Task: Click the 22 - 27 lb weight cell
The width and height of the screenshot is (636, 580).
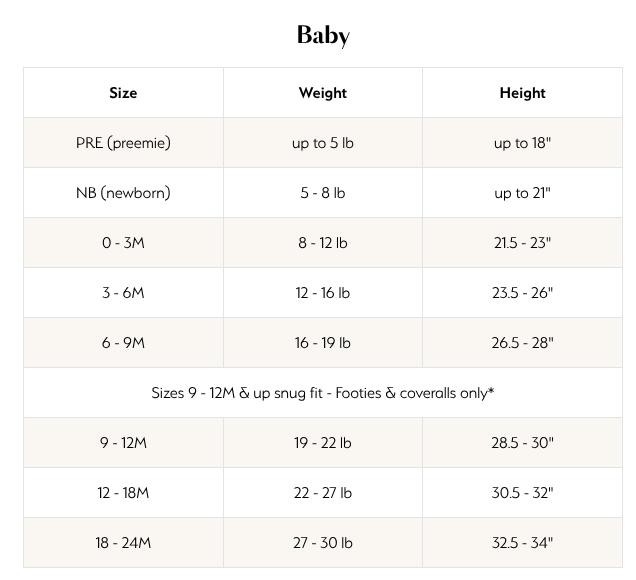Action: point(323,493)
